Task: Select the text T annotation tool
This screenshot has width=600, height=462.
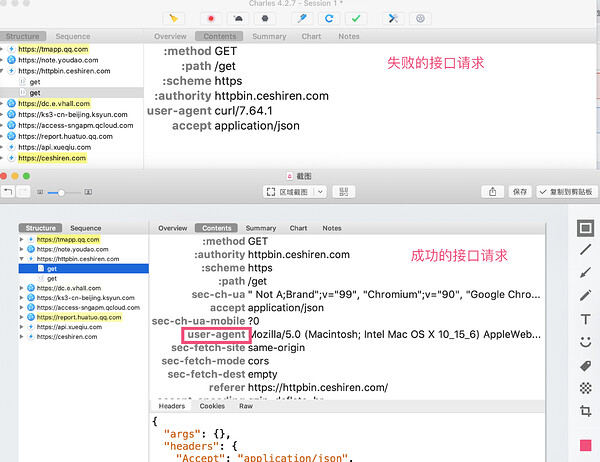Action: pos(585,319)
